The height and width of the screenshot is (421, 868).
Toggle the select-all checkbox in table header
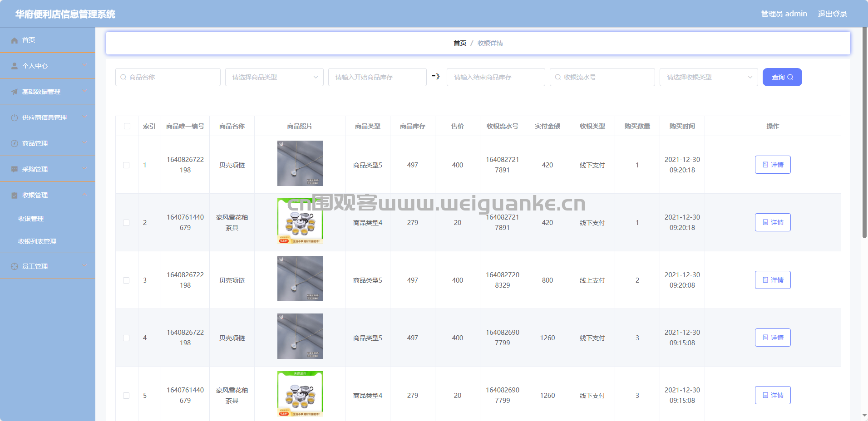click(x=127, y=126)
